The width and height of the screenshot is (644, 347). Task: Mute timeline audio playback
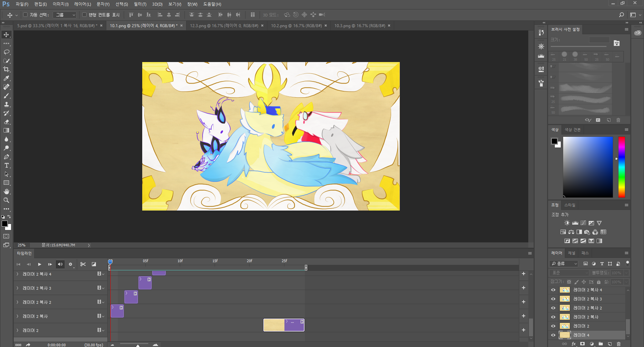(60, 264)
